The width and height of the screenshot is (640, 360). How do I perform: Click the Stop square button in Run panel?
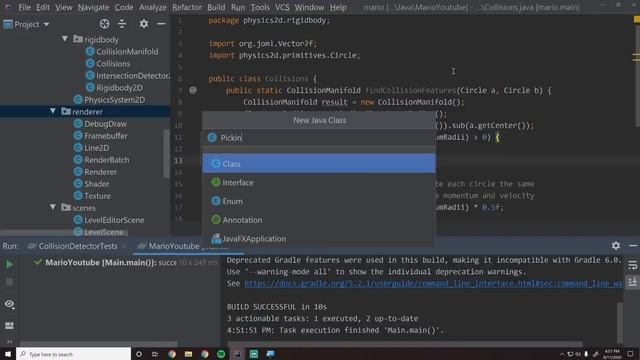(x=9, y=282)
